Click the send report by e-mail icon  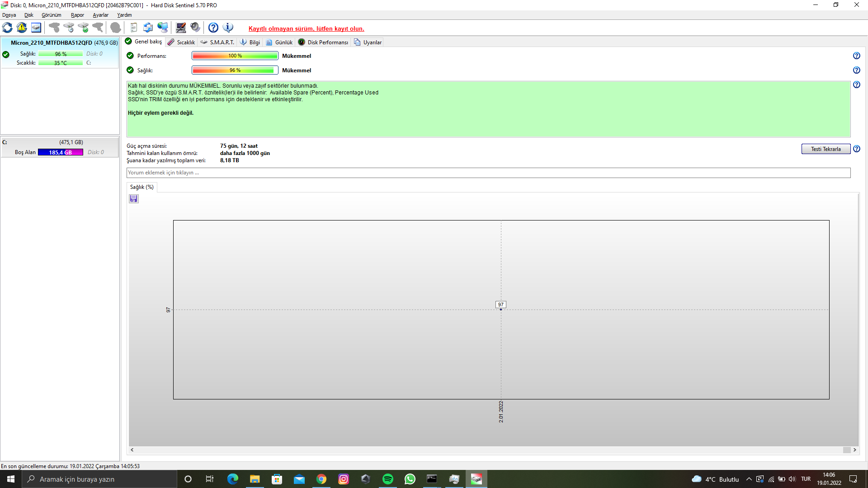pyautogui.click(x=148, y=28)
